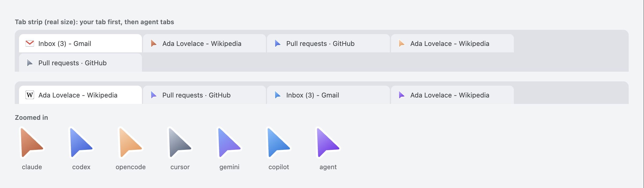Click the 'copilot' label text
The width and height of the screenshot is (644, 188).
point(279,167)
